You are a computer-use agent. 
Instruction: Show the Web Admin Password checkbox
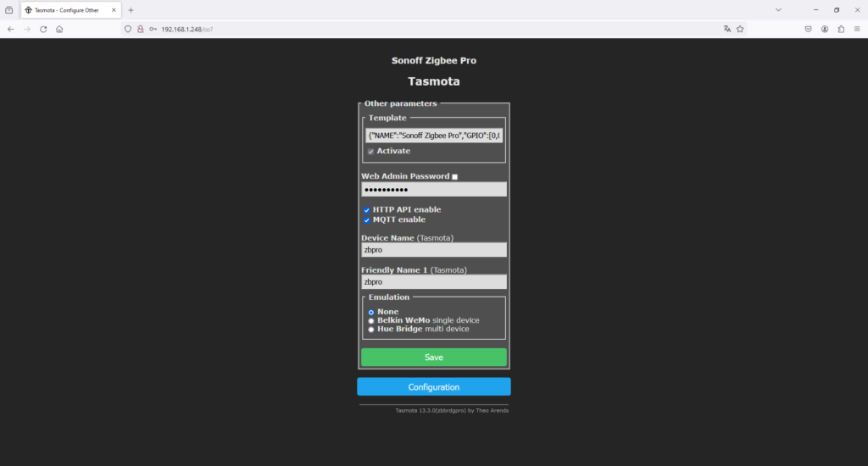[454, 177]
